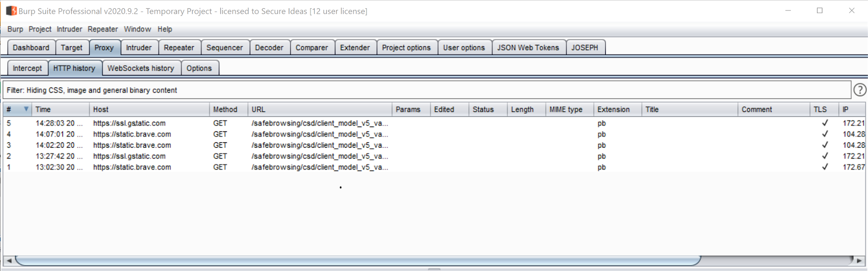This screenshot has width=868, height=271.
Task: Sort by the Method column header
Action: pyautogui.click(x=229, y=109)
